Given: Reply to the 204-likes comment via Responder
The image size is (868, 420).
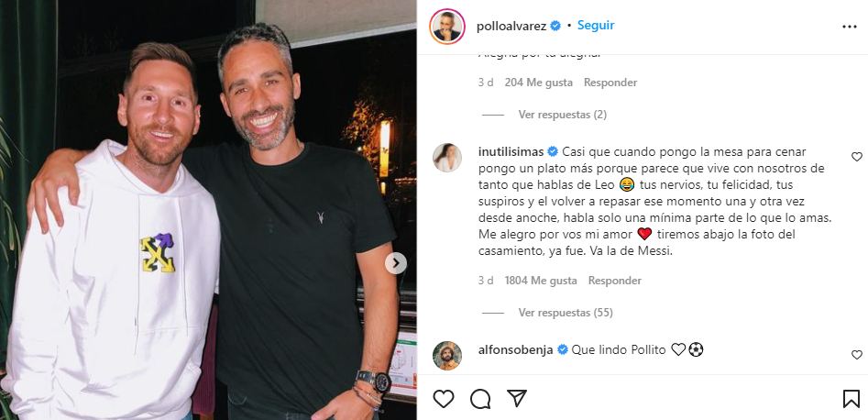Looking at the screenshot, I should pyautogui.click(x=610, y=83).
